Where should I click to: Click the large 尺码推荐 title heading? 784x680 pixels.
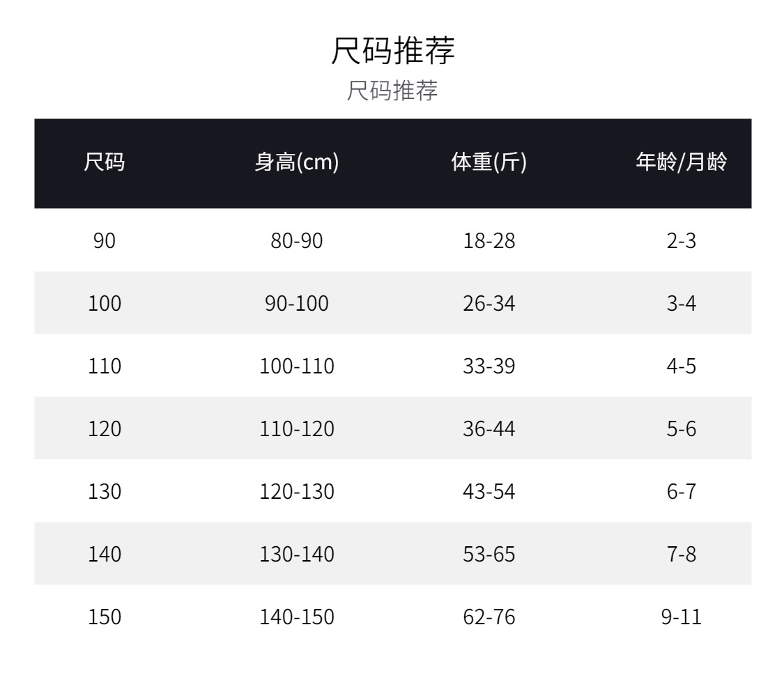392,51
